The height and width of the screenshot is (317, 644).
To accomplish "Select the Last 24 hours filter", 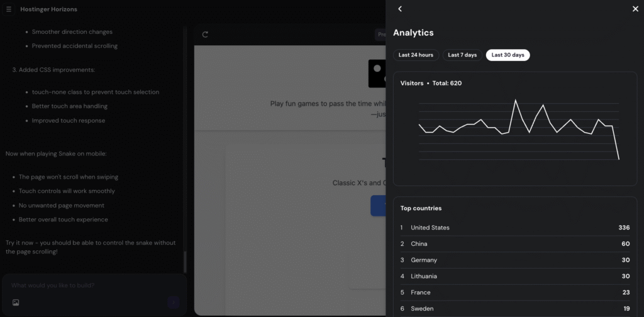I will (x=416, y=55).
